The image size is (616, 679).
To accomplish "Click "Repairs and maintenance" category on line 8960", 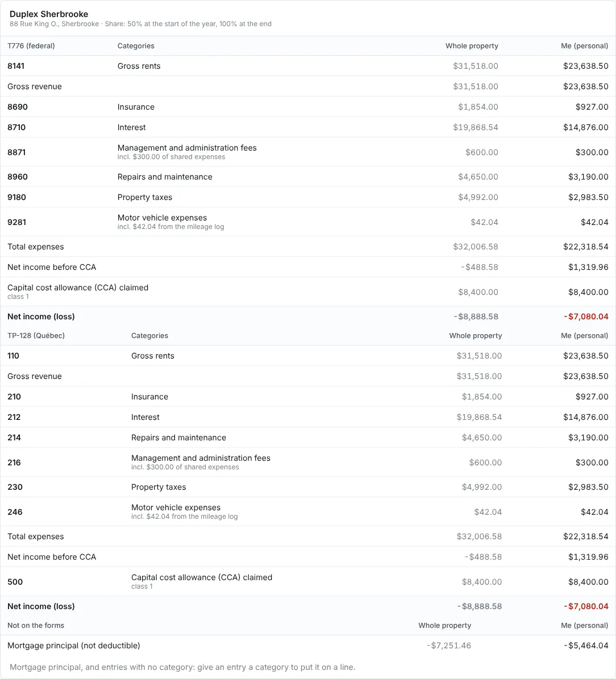I will coord(165,177).
